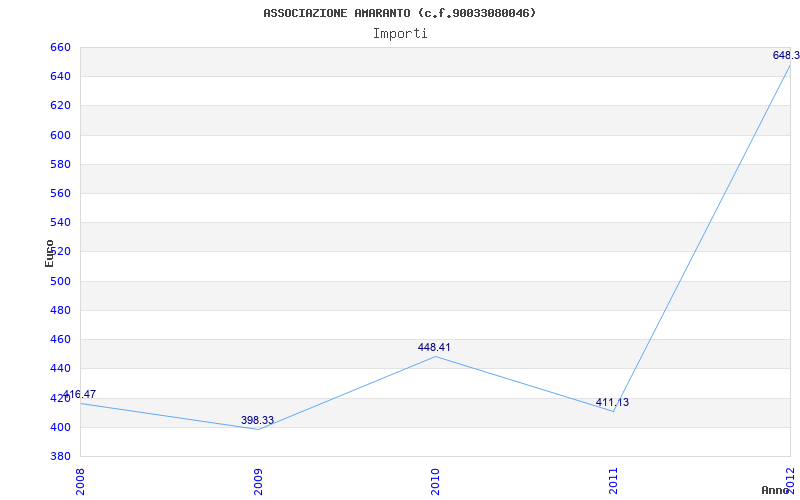This screenshot has width=800, height=500.
Task: Click the 660 y-axis value
Action: click(x=60, y=47)
